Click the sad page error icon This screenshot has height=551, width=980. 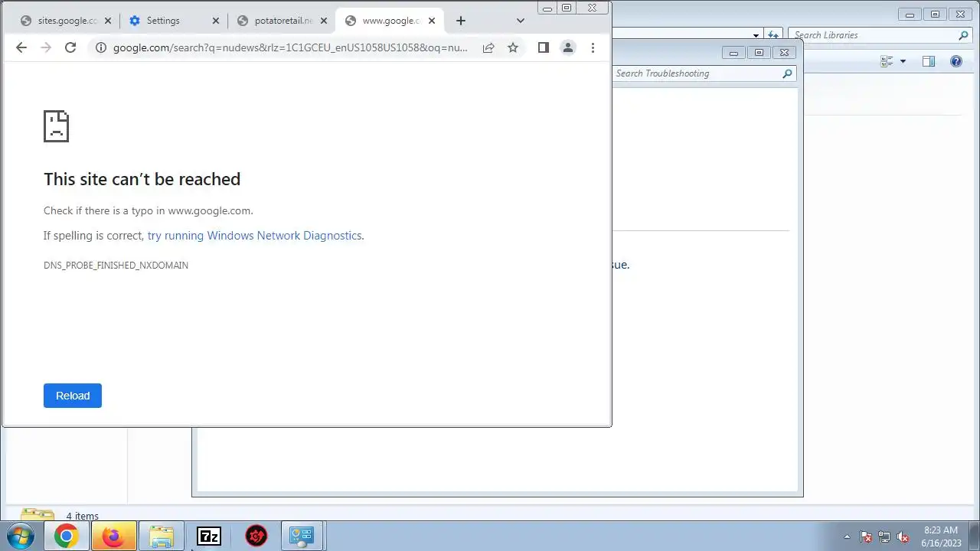coord(56,126)
